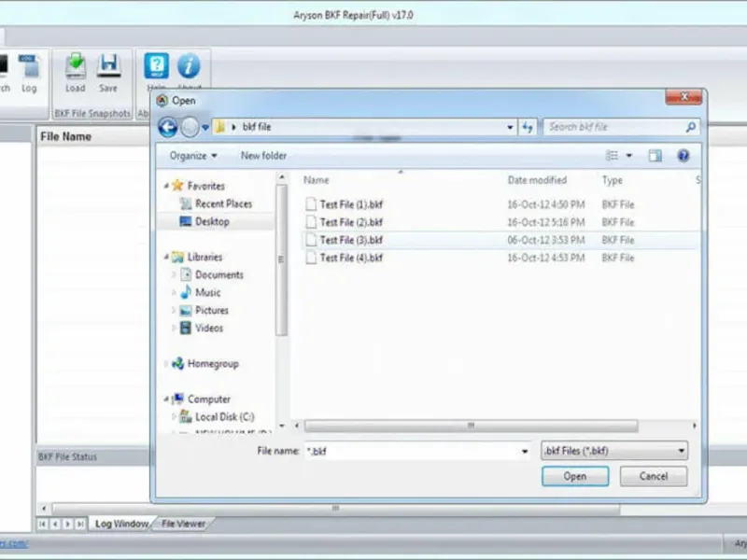This screenshot has height=560, width=747.
Task: Click in the File name field
Action: [412, 451]
